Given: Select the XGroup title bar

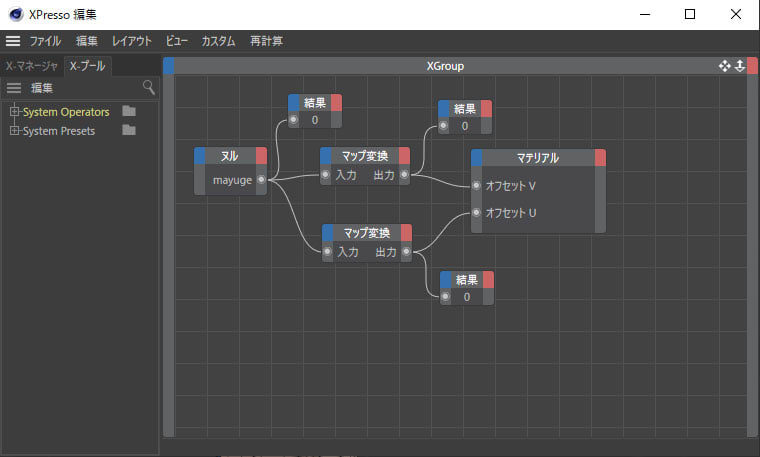Looking at the screenshot, I should coord(445,66).
